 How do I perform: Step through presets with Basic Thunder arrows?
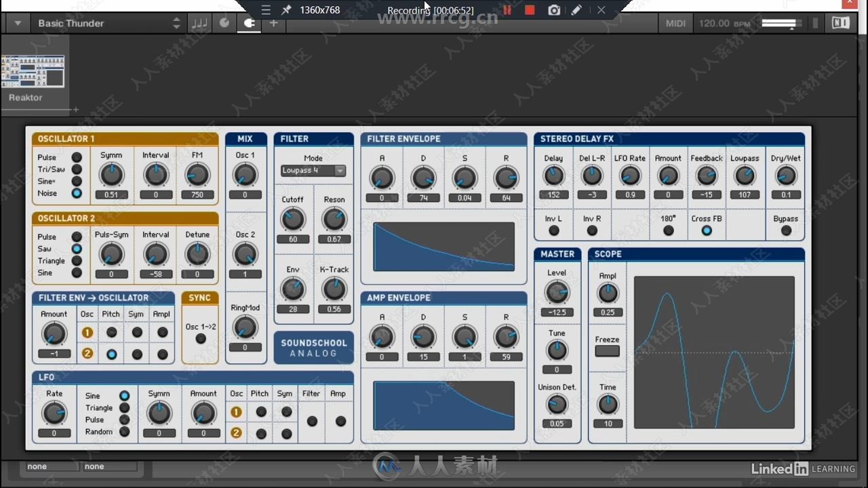[x=176, y=23]
